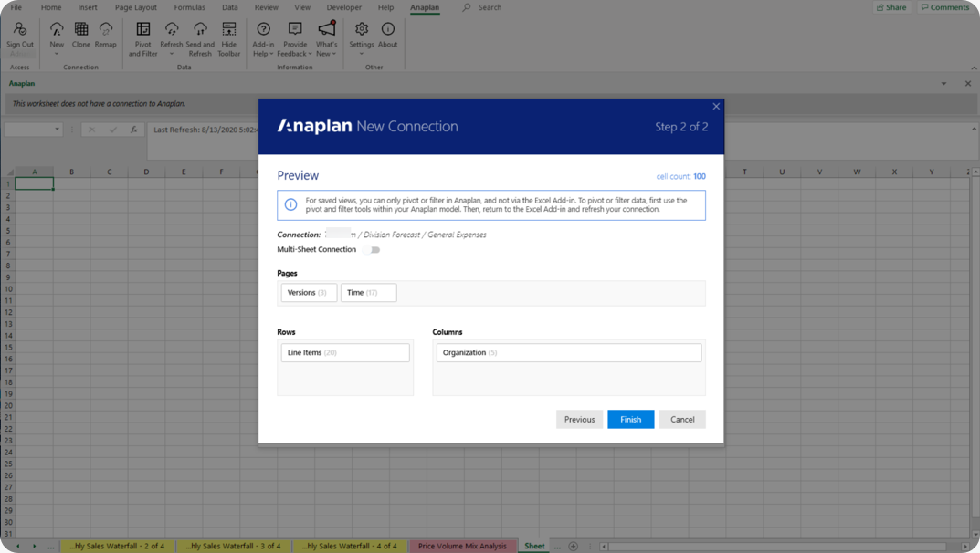The height and width of the screenshot is (553, 980).
Task: Click the Clone connection icon
Action: tap(81, 29)
